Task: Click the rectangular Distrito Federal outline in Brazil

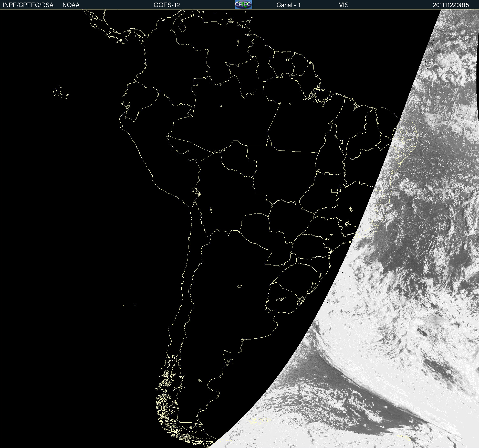Action: 334,190
